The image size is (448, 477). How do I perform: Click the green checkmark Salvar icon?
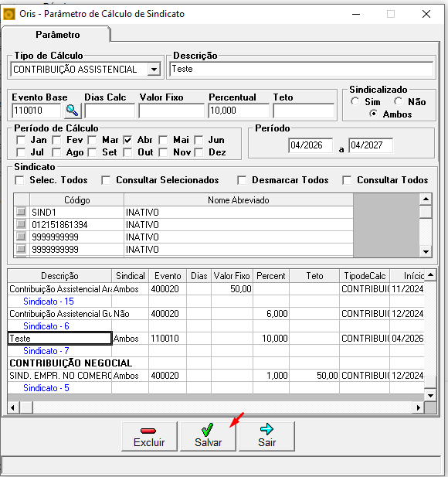point(207,430)
